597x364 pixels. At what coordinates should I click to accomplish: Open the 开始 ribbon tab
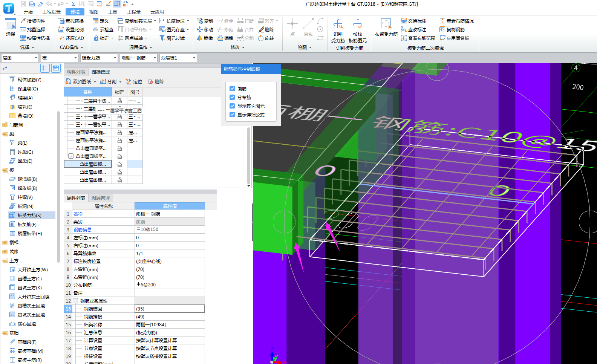(x=28, y=12)
